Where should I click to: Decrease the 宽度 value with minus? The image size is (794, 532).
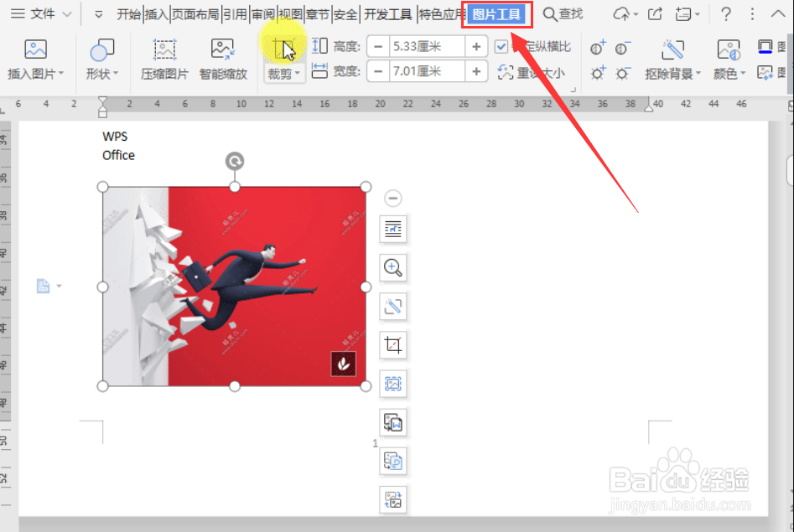(378, 71)
